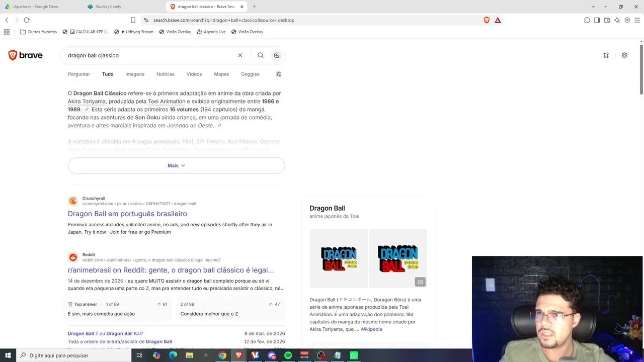Toggle the browser sidebar panel
This screenshot has width=644, height=362.
click(x=597, y=20)
